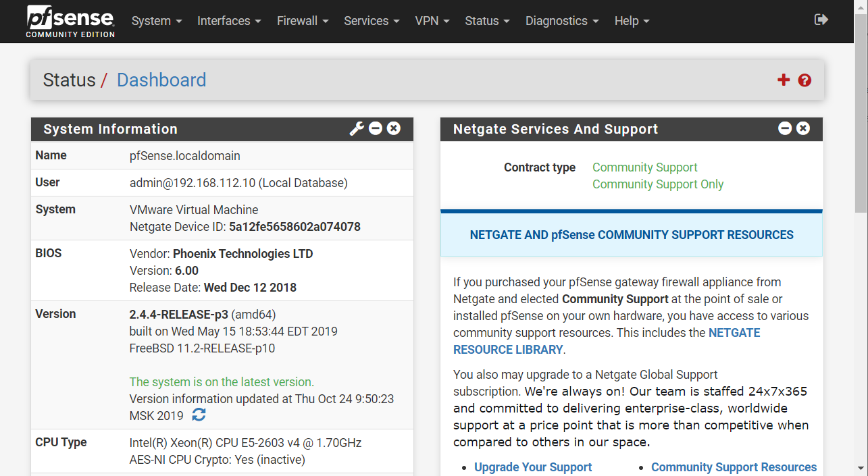The height and width of the screenshot is (476, 868).
Task: Open the Community Support Resources link
Action: [x=734, y=467]
